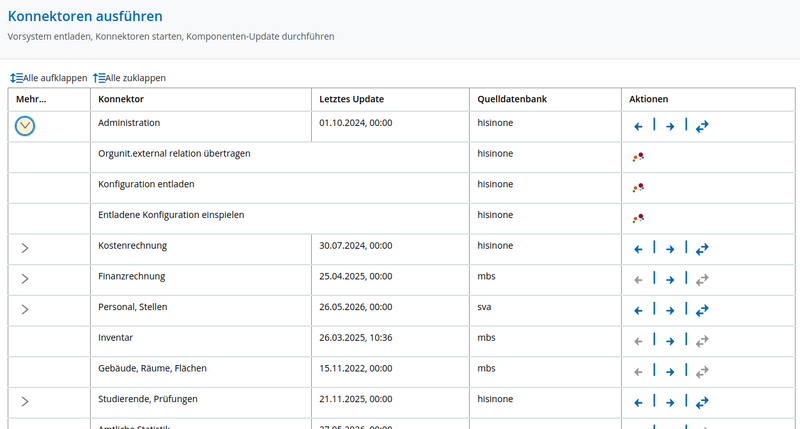Click greyed double-arrow icon in Gebäude, Räume, Flächen row
800x429 pixels.
702,372
